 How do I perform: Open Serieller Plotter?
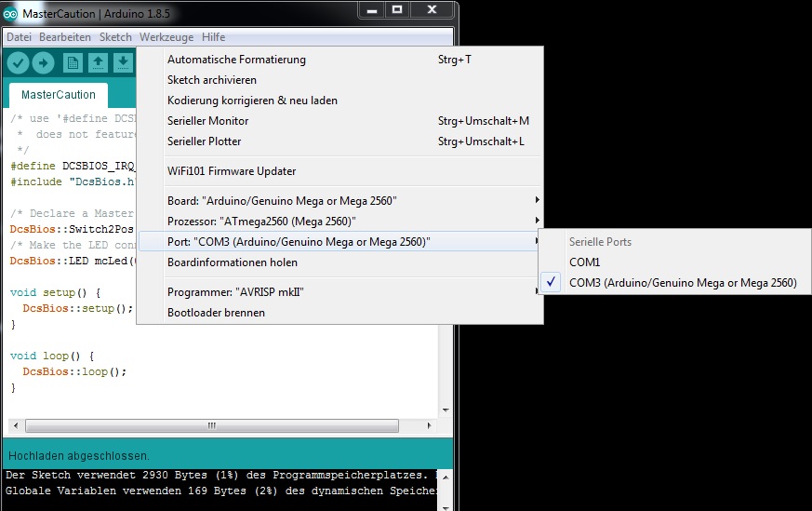(339, 141)
